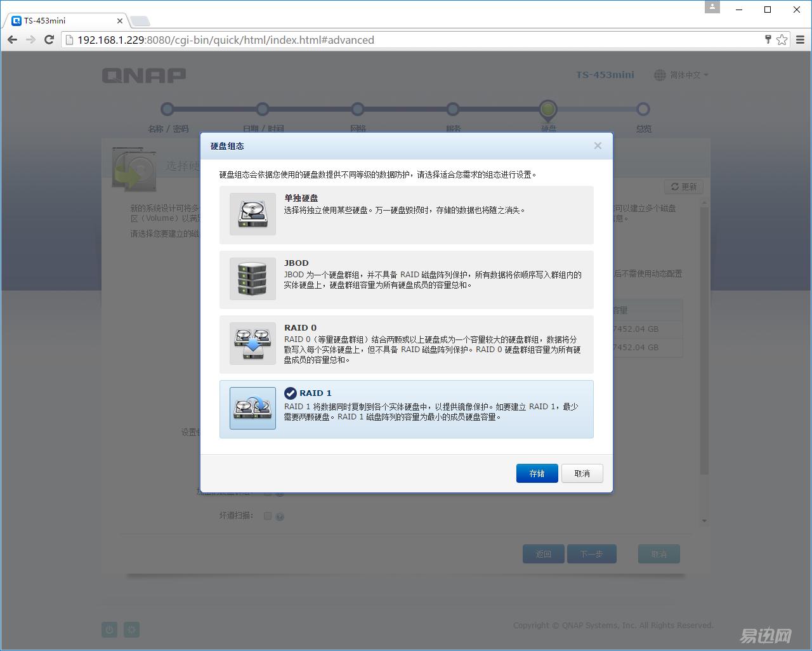
Task: Go to the 服务 step circle
Action: [x=453, y=109]
